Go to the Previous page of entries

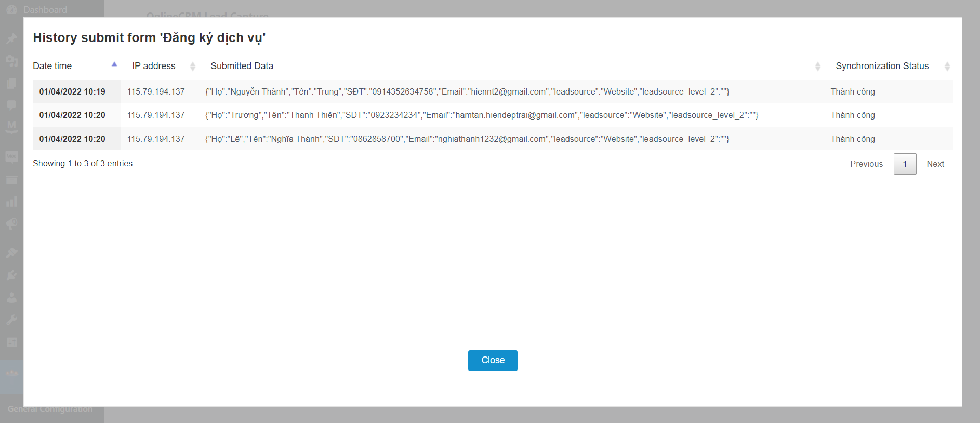(x=866, y=164)
